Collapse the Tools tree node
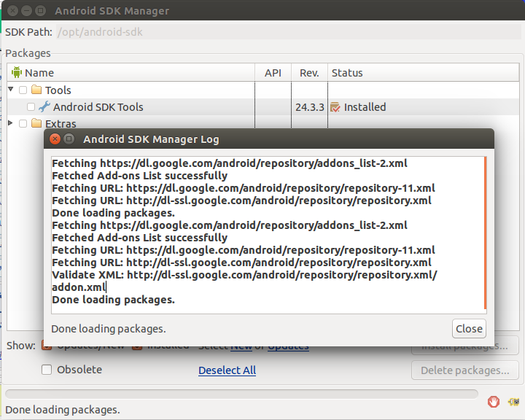This screenshot has width=525, height=420. click(11, 89)
